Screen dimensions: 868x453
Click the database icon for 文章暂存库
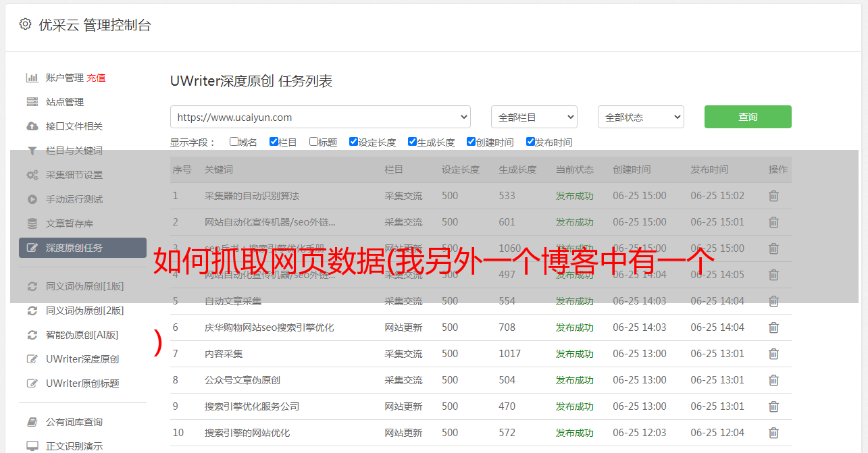point(32,223)
